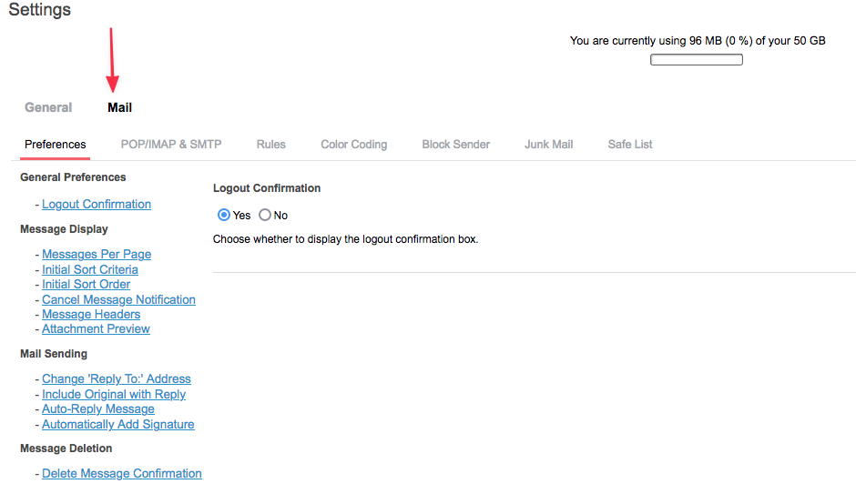Open the Mail settings section
Screen dimensions: 856x504
coord(119,107)
